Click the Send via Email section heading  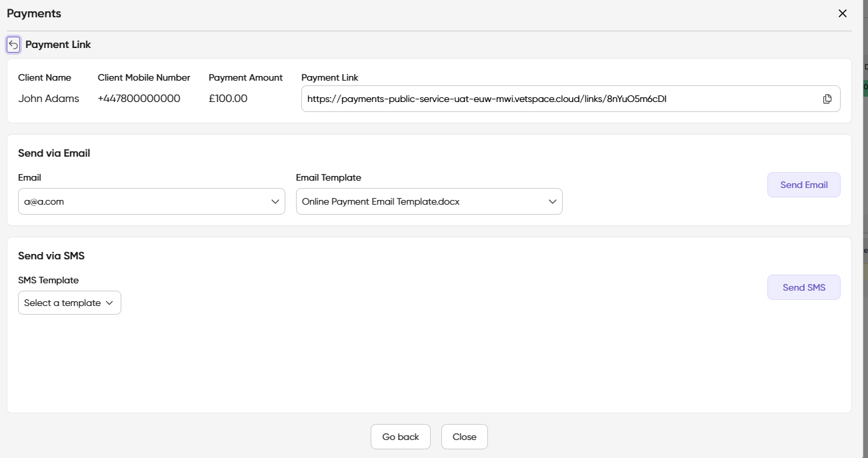tap(54, 153)
